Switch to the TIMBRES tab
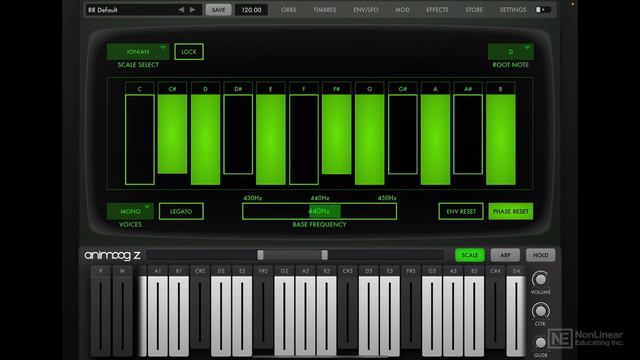640x360 pixels. [325, 10]
